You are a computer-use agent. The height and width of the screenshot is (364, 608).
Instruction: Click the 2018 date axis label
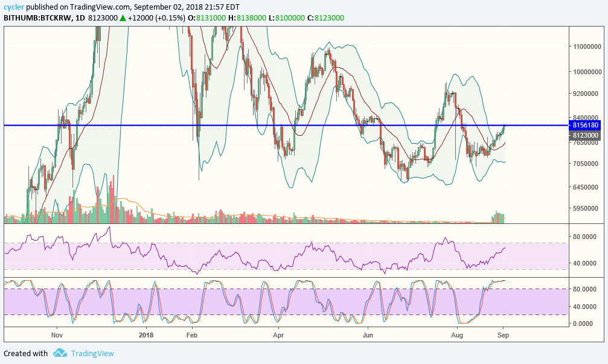[x=146, y=335]
